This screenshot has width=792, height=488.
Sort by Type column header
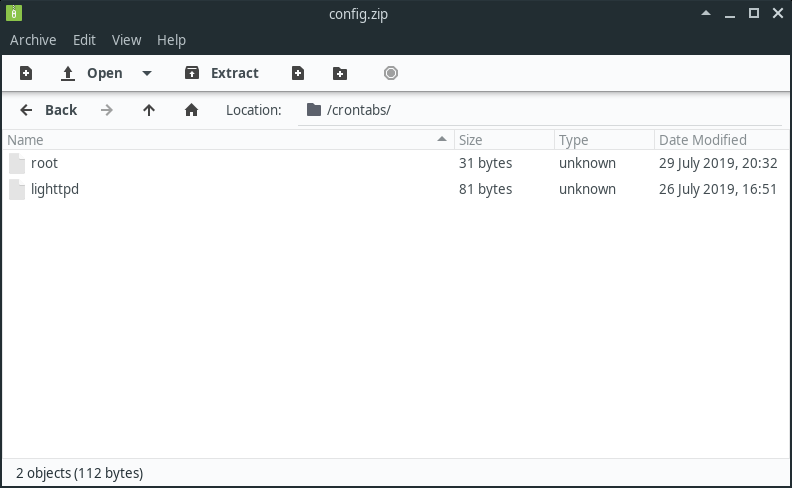[604, 140]
